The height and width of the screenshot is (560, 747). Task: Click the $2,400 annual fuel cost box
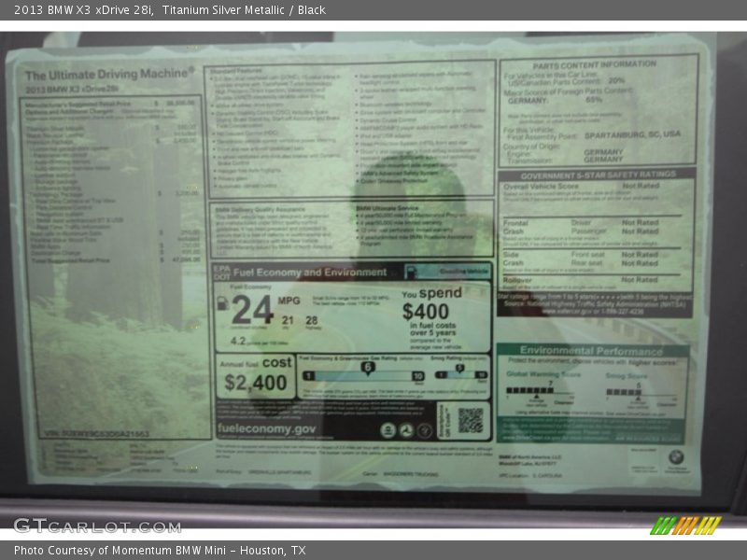tap(255, 376)
